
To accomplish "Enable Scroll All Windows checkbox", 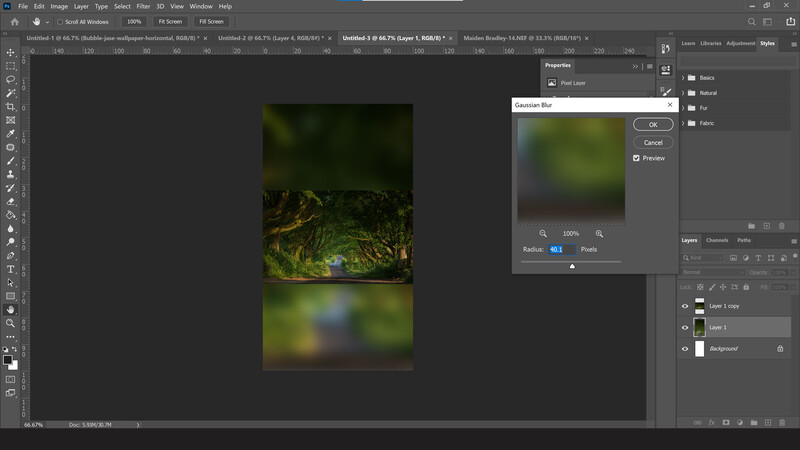I will pyautogui.click(x=60, y=22).
